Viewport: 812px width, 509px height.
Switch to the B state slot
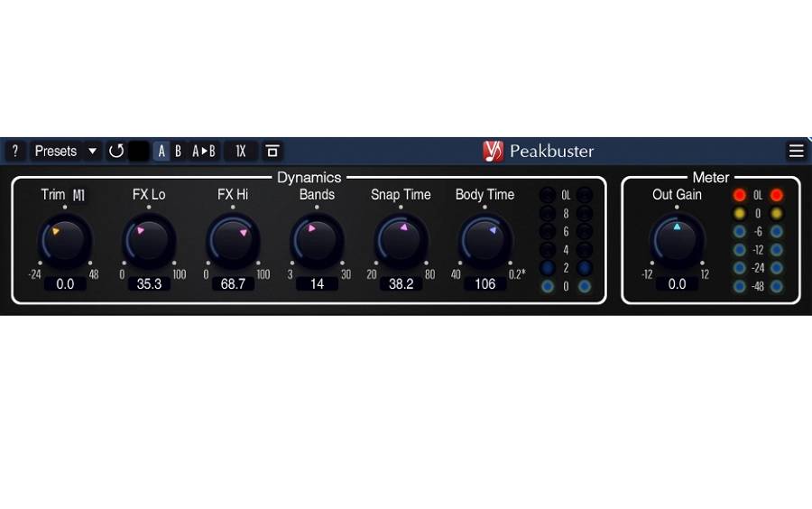178,151
